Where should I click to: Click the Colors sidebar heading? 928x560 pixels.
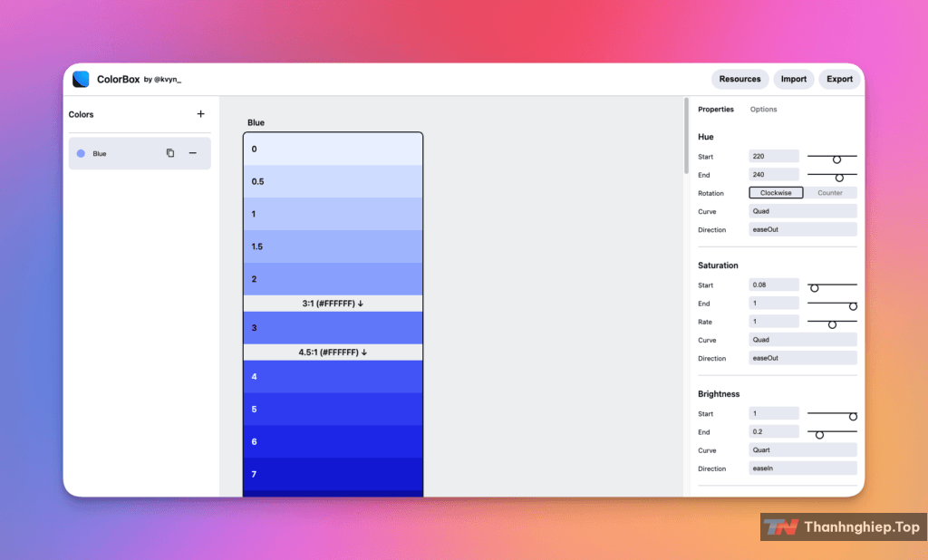[x=81, y=114]
